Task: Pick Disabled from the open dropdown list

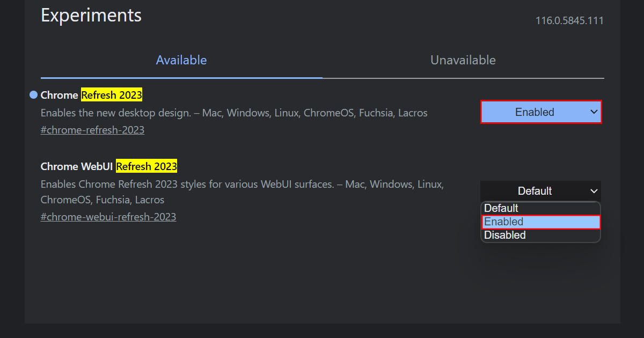Action: point(540,235)
